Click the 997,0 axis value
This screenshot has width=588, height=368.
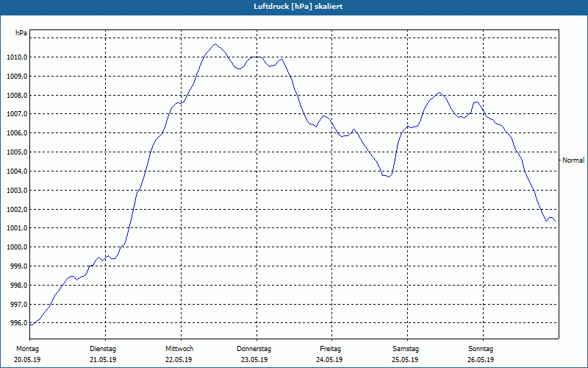(x=18, y=305)
